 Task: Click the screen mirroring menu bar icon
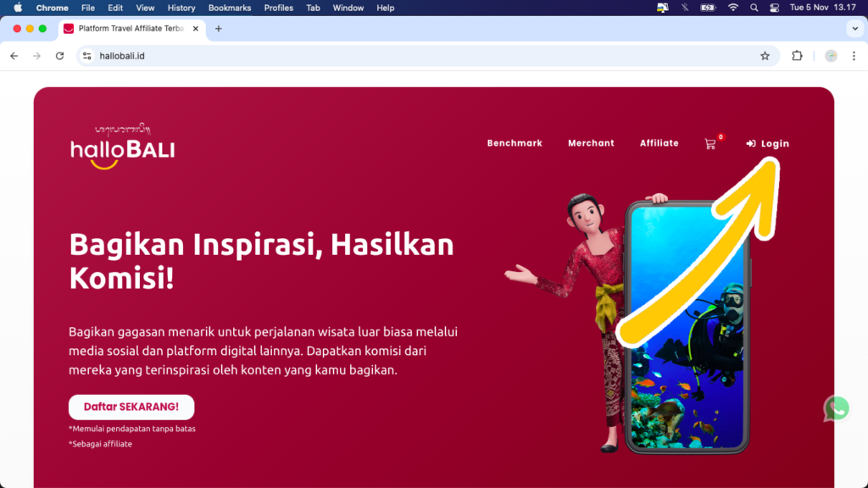pos(663,8)
